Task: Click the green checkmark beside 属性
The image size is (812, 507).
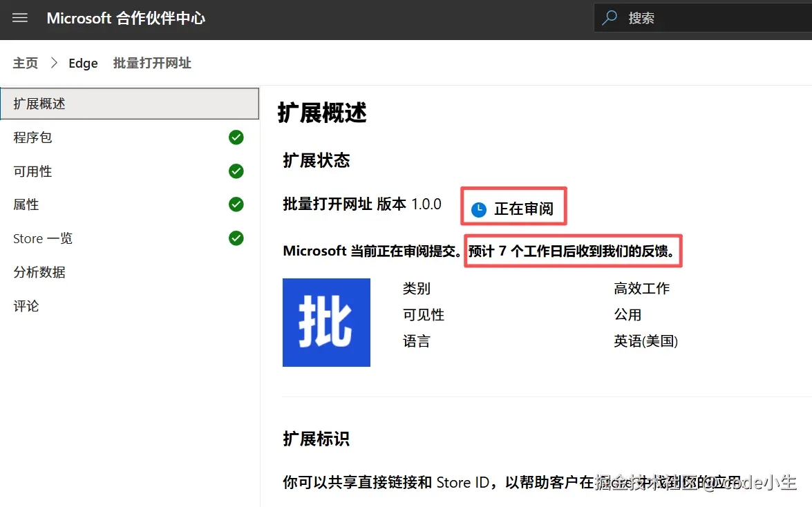Action: pyautogui.click(x=236, y=204)
